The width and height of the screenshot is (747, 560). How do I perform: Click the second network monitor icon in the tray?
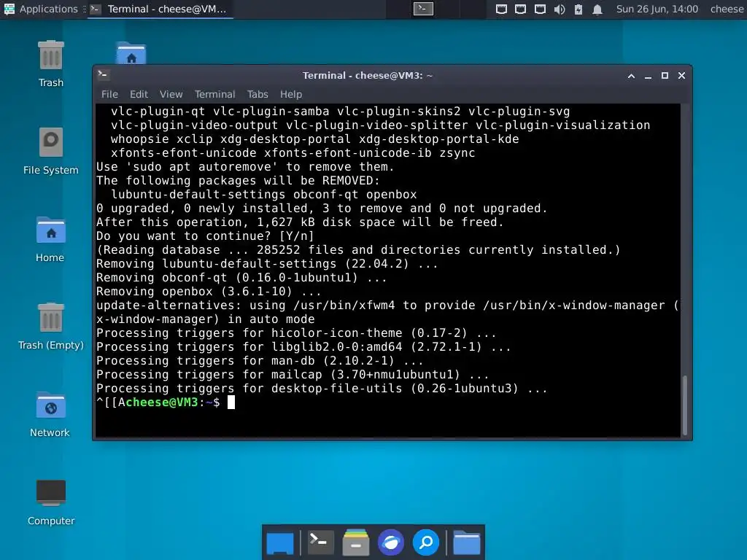click(x=520, y=9)
